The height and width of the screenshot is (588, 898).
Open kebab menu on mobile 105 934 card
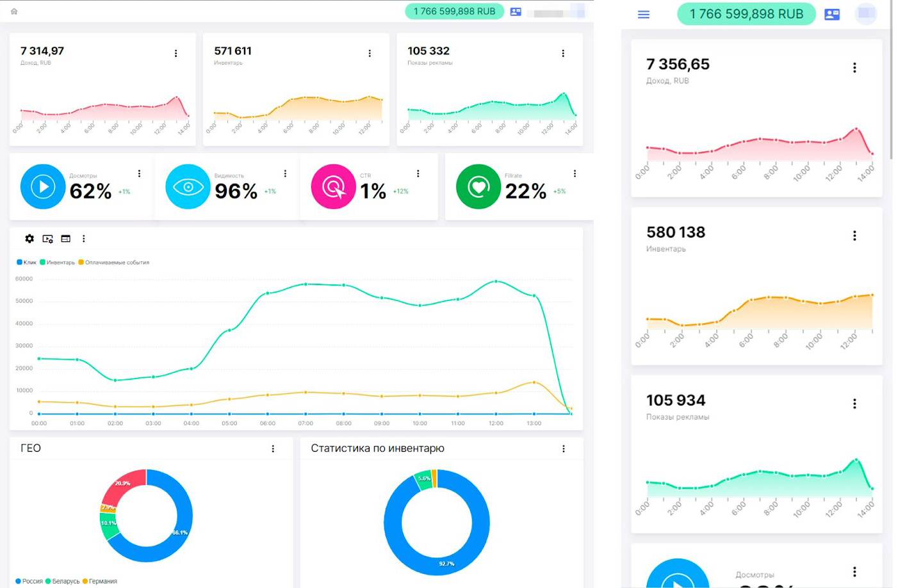click(x=854, y=404)
